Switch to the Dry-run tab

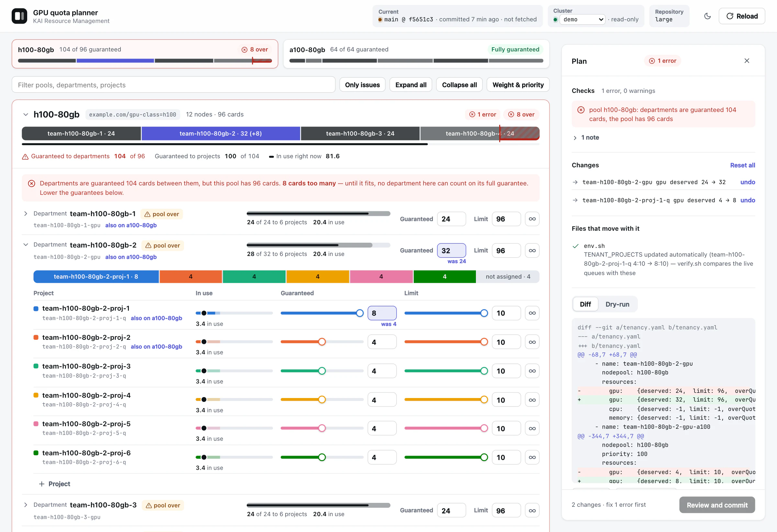tap(617, 304)
